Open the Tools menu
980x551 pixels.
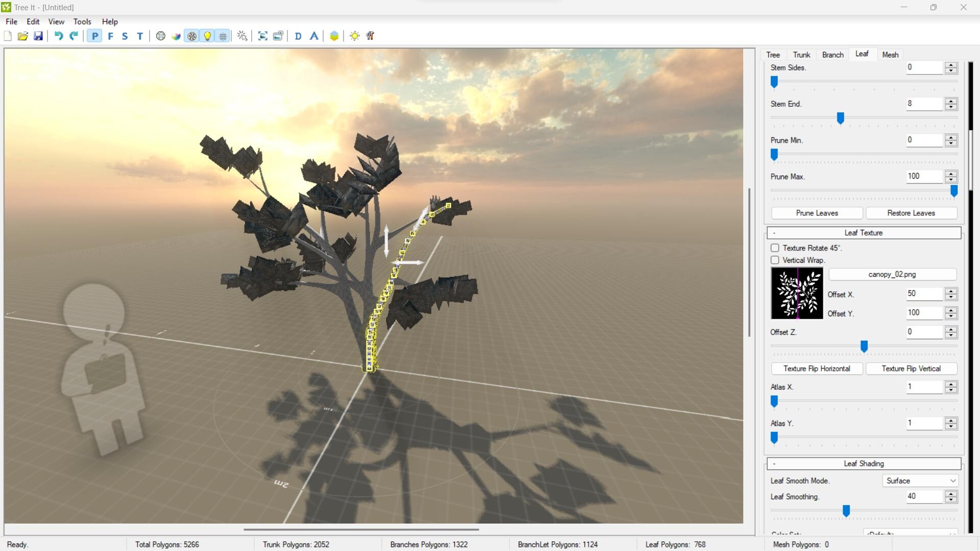[82, 21]
